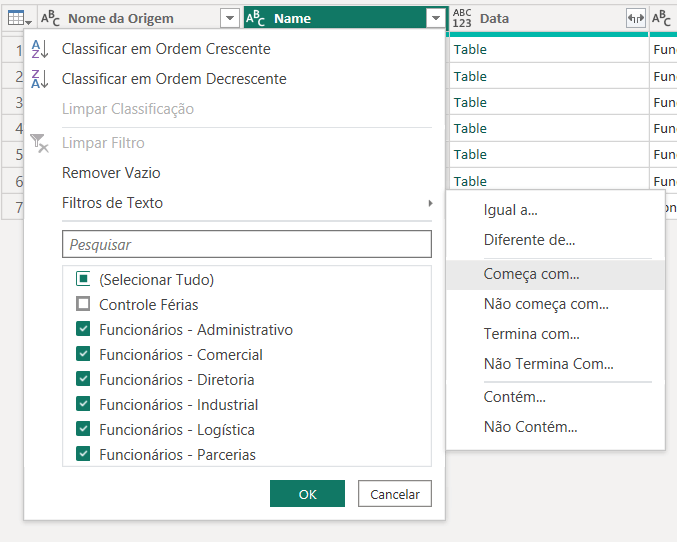
Task: Check the Controle Férias checkbox
Action: click(x=83, y=304)
